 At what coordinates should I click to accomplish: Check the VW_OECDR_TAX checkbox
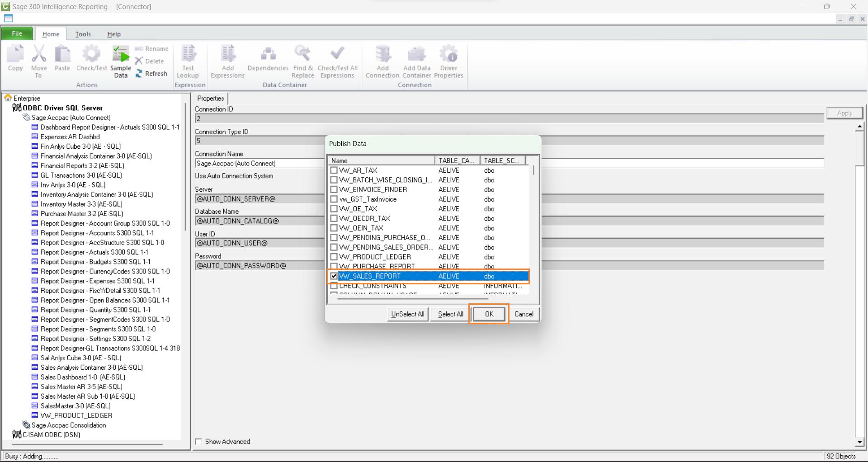[x=334, y=218]
